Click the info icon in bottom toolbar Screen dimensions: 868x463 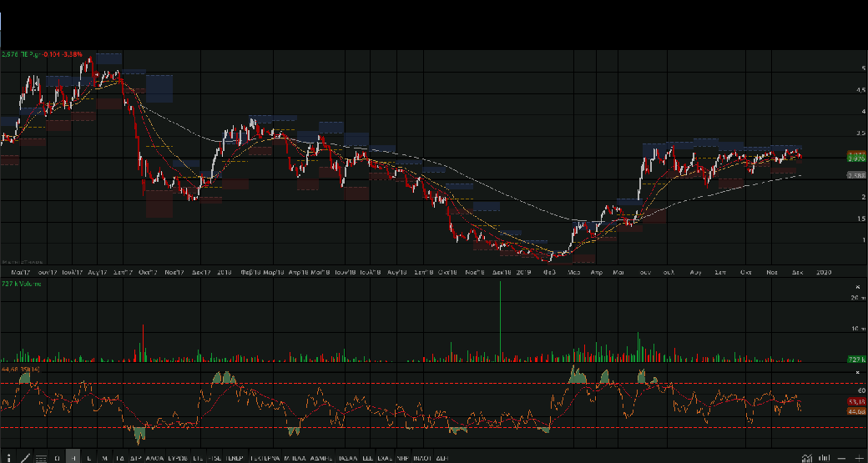[7, 457]
